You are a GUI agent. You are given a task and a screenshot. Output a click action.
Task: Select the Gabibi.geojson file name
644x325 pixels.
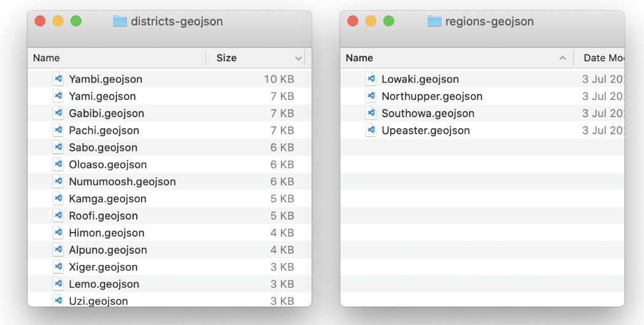point(106,113)
